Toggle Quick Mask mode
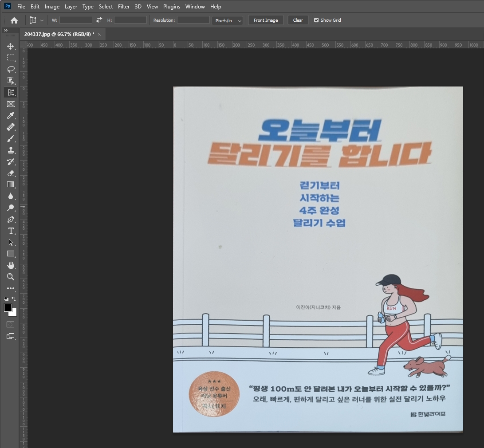This screenshot has height=448, width=484. click(x=11, y=325)
